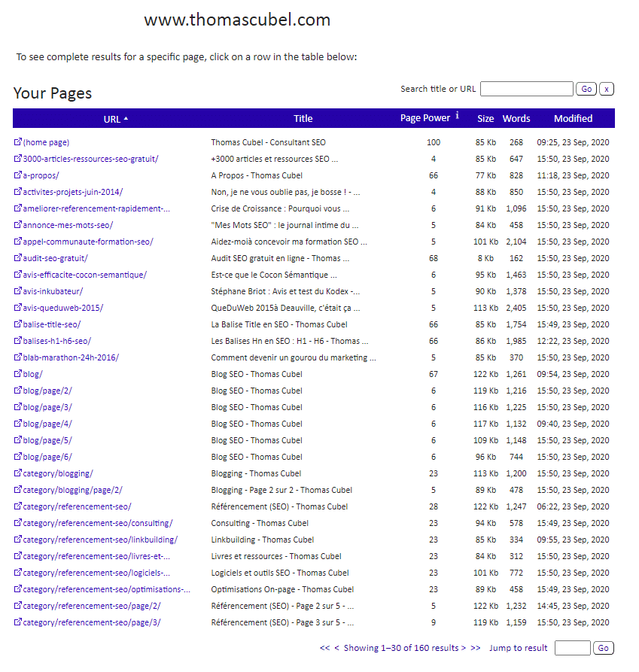Select title 'Thomas Cubel - Consultant SEO'
The width and height of the screenshot is (639, 672).
pyautogui.click(x=268, y=142)
